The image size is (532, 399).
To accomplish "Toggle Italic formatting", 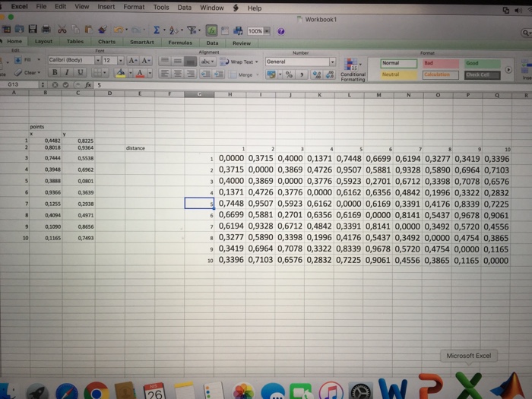I will point(67,72).
